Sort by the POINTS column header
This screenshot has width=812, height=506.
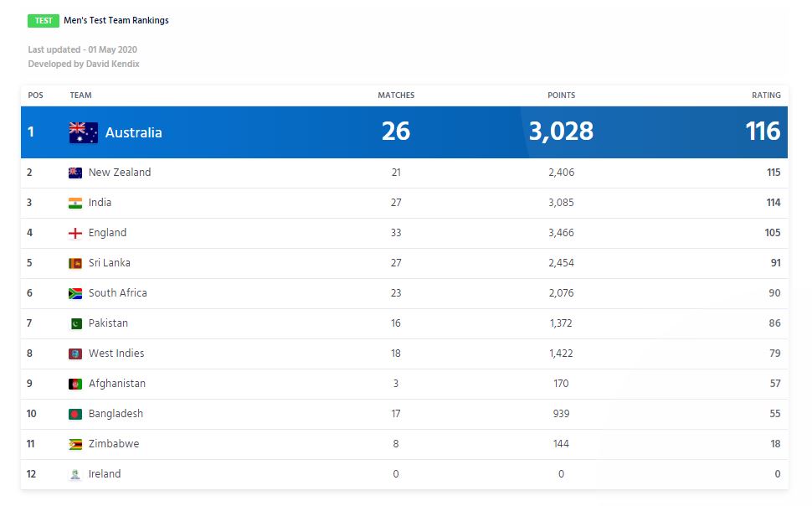(562, 96)
